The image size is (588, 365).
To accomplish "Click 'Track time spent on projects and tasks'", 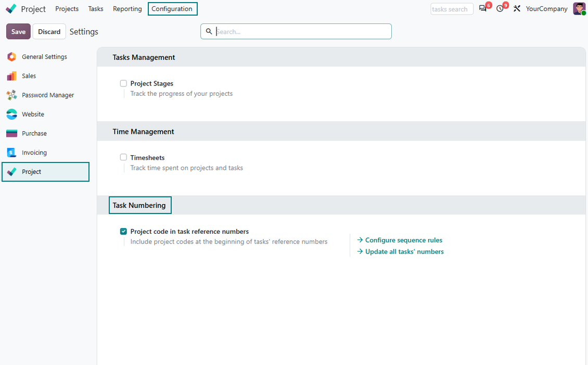I will [x=187, y=168].
